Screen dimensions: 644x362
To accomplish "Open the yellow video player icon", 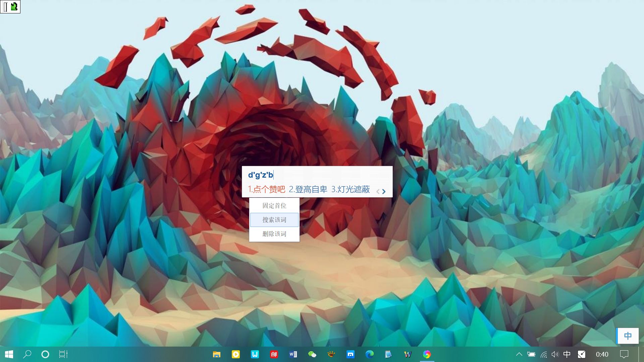I will point(236,354).
